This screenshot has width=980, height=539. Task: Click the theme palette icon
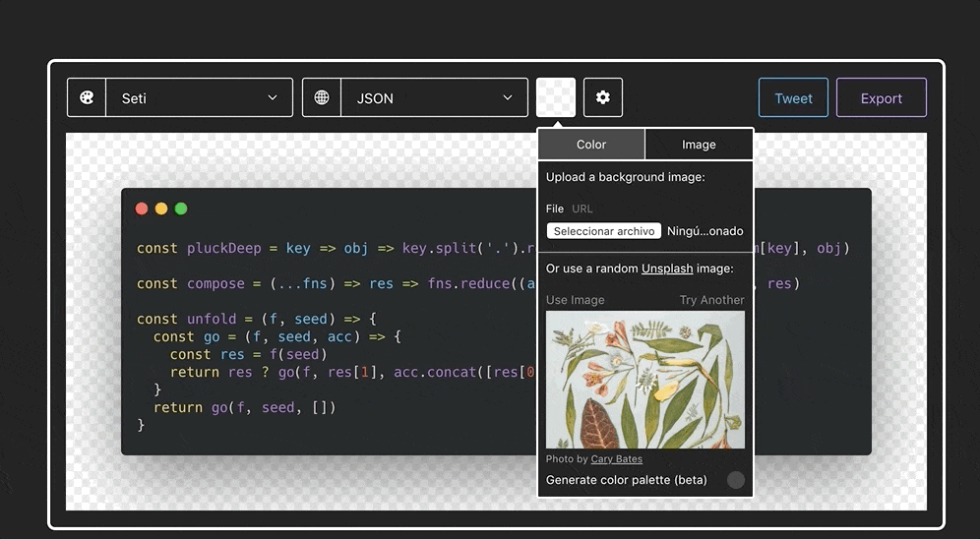[x=87, y=97]
